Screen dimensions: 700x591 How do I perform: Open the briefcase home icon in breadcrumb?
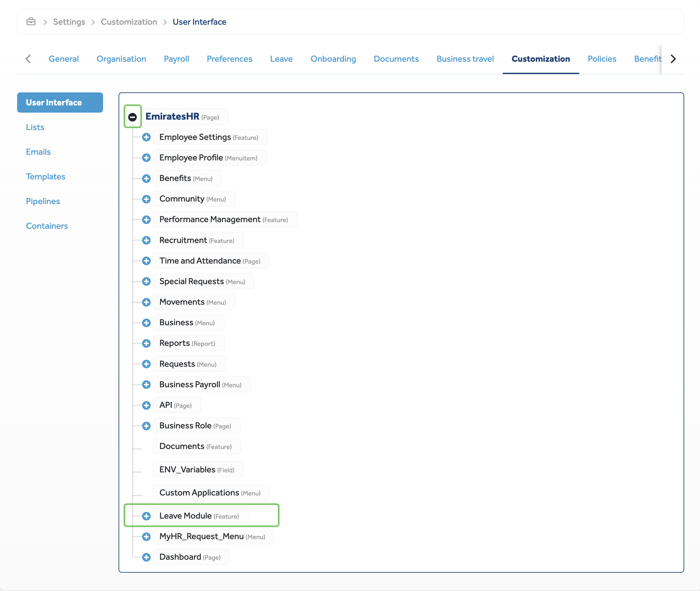pyautogui.click(x=31, y=22)
